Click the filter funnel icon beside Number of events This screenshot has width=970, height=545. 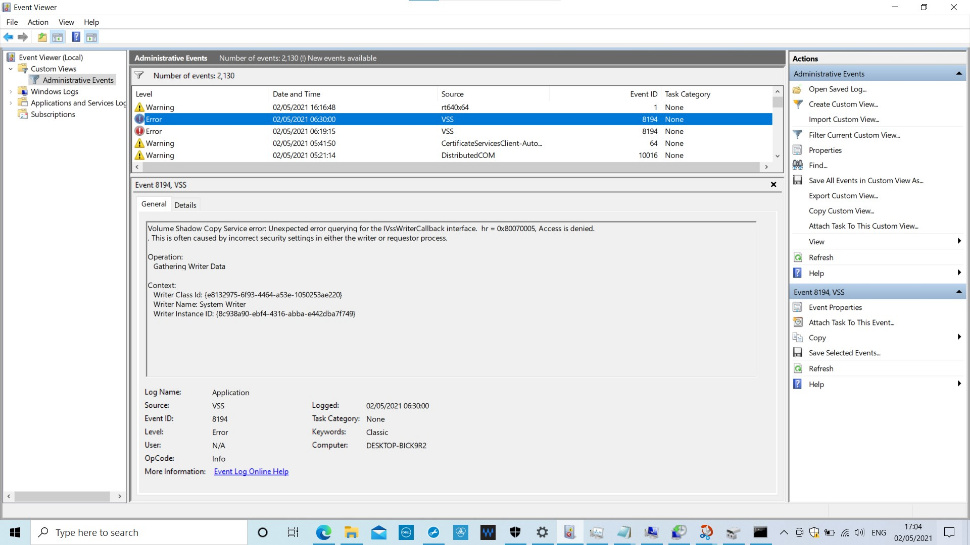click(140, 75)
